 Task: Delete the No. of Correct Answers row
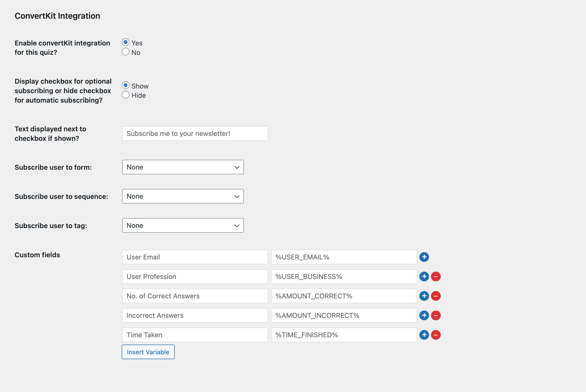(436, 296)
